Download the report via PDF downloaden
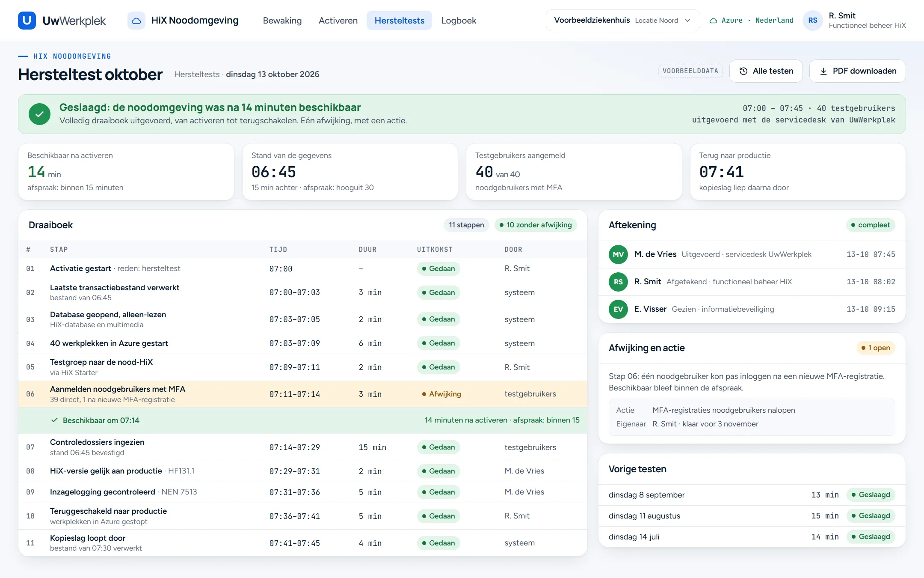Image resolution: width=924 pixels, height=578 pixels. pyautogui.click(x=857, y=71)
